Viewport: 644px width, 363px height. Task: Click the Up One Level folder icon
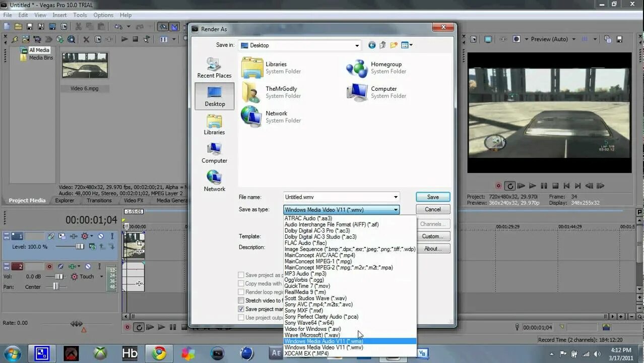[x=382, y=45]
